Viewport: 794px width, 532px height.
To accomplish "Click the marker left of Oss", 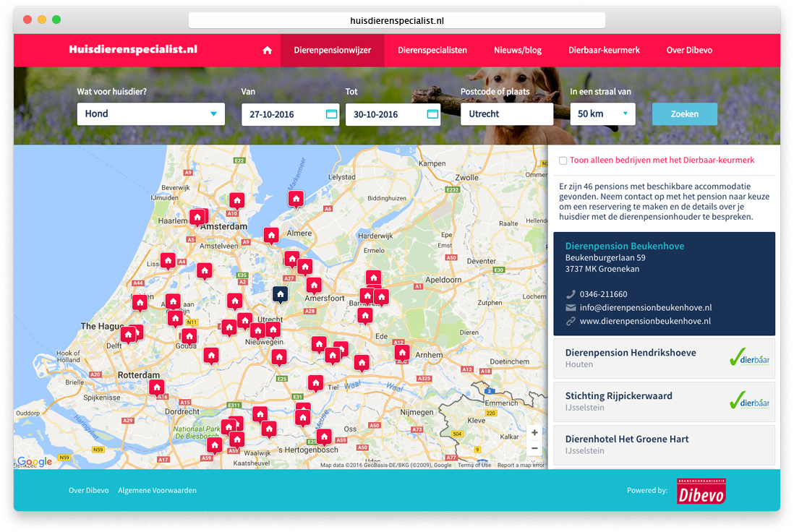I will (324, 437).
